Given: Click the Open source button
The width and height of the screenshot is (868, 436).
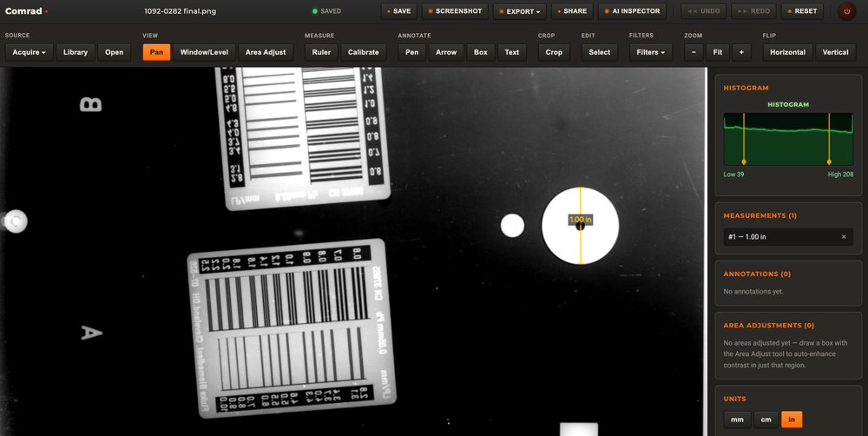Looking at the screenshot, I should click(114, 52).
